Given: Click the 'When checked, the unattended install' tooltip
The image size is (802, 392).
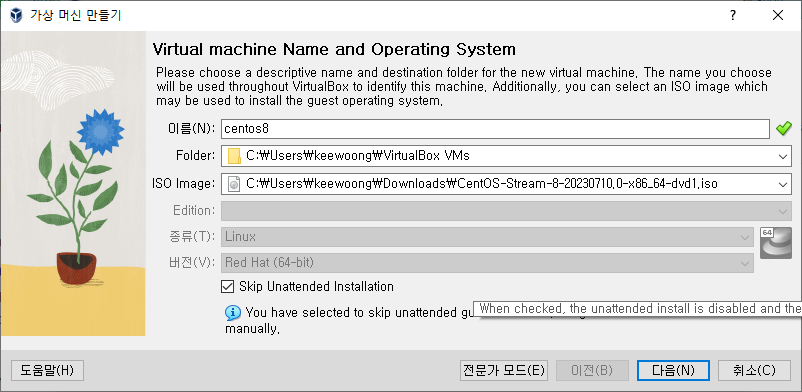Looking at the screenshot, I should (637, 309).
